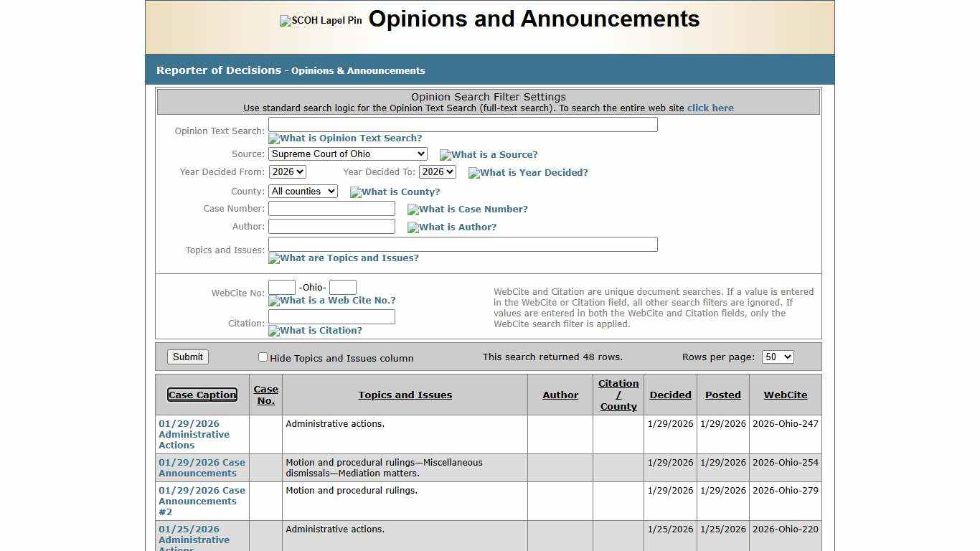Sort results by the Case Caption column

tap(202, 395)
